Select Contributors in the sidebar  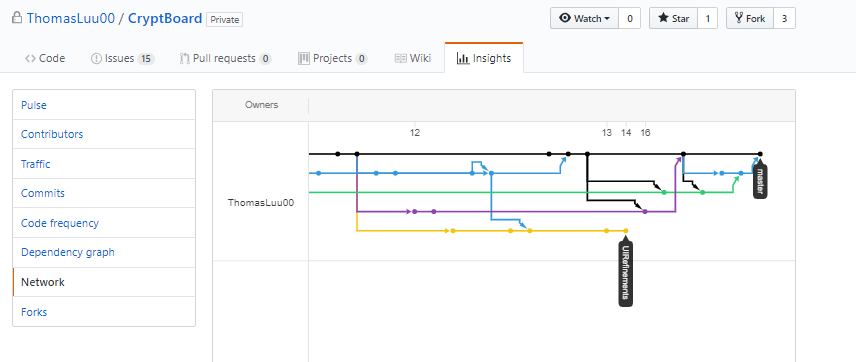click(104, 134)
